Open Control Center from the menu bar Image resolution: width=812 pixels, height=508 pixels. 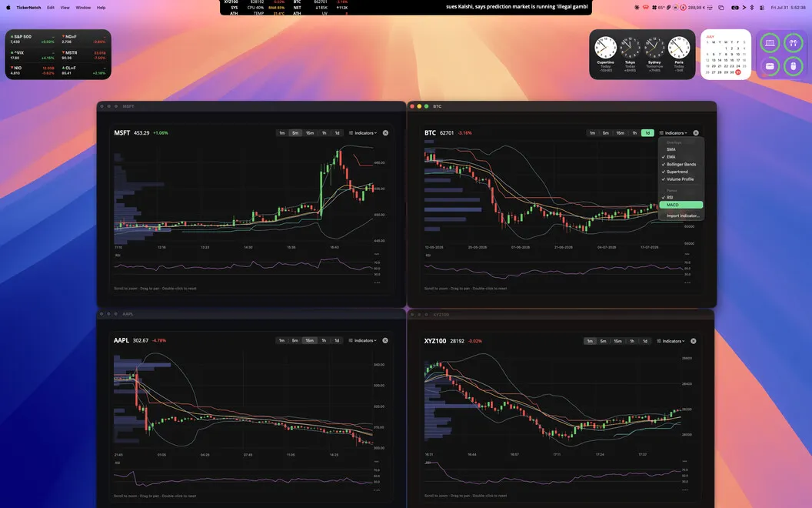tap(762, 7)
